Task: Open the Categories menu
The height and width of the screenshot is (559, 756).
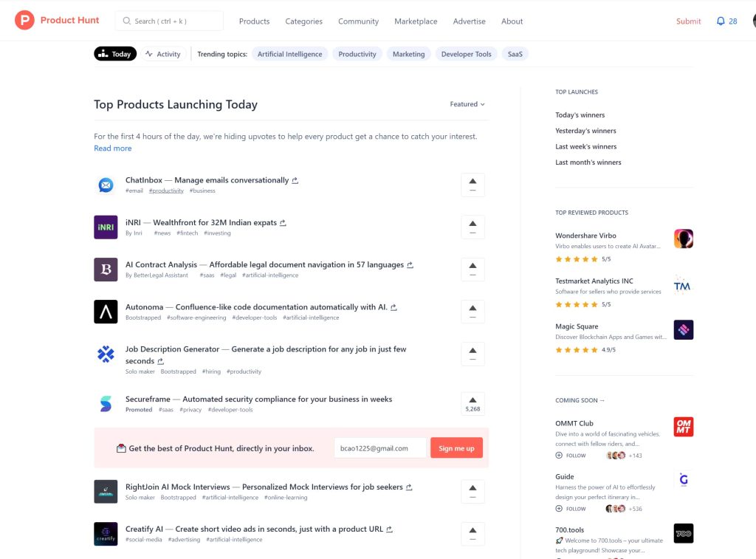Action: tap(303, 21)
